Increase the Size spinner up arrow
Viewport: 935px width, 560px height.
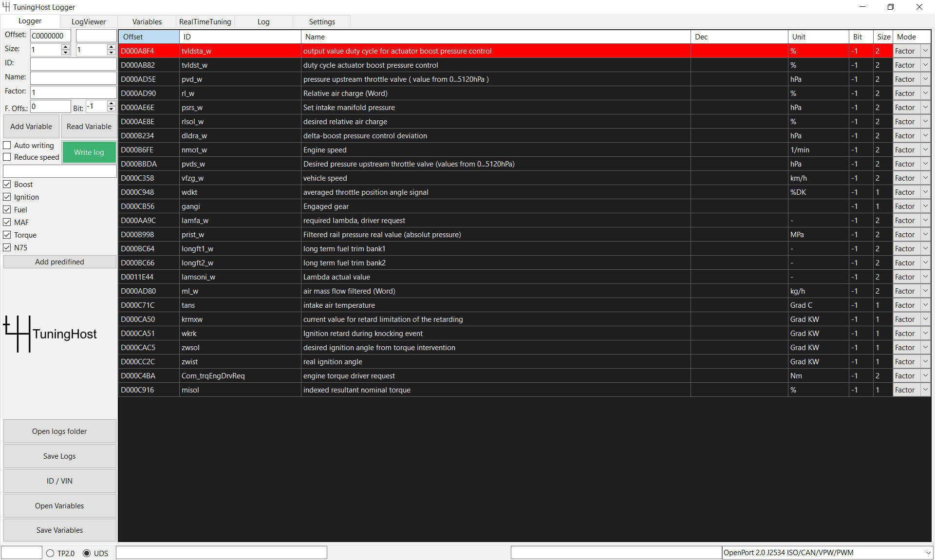coord(66,47)
